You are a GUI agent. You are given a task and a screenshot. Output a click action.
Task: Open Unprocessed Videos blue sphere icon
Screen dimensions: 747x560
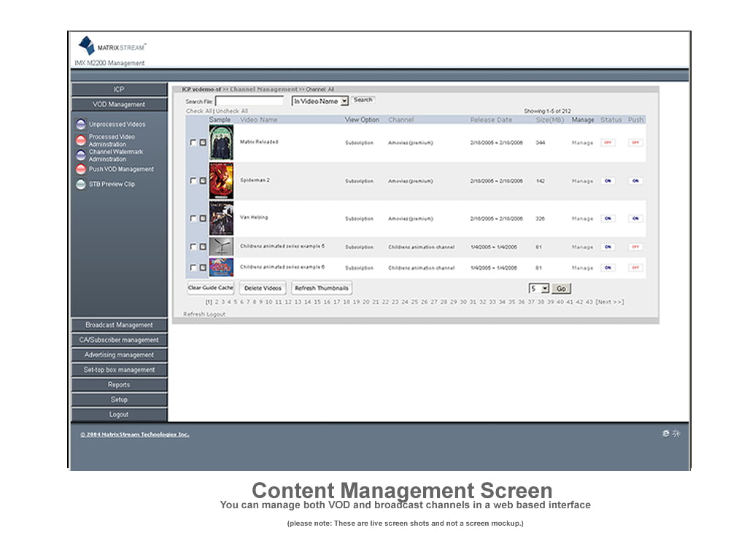(x=81, y=124)
